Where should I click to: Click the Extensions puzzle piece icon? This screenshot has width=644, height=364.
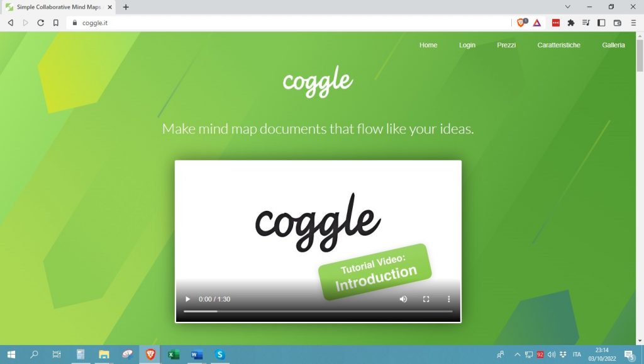coord(570,23)
